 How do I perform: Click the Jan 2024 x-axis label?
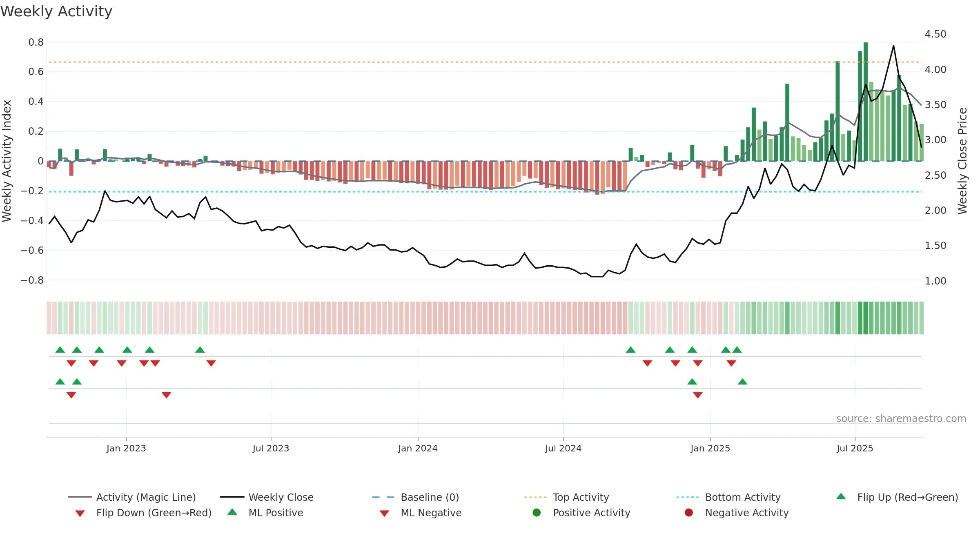[x=418, y=448]
